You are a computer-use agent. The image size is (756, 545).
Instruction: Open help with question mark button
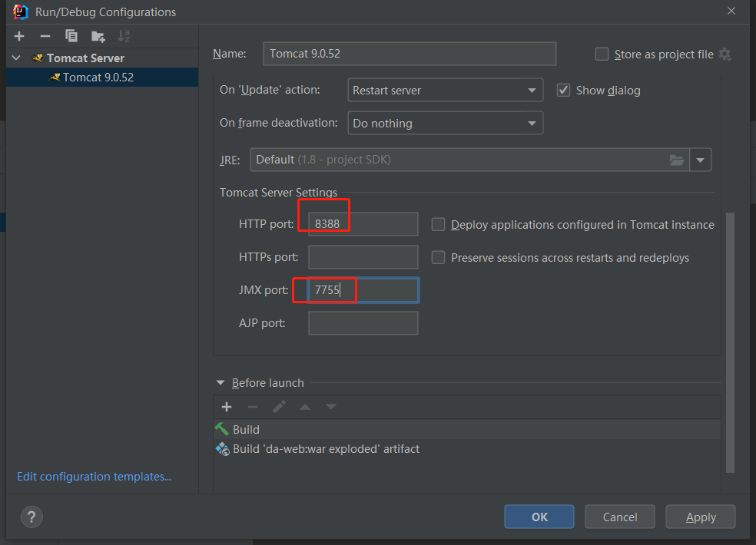(x=31, y=517)
